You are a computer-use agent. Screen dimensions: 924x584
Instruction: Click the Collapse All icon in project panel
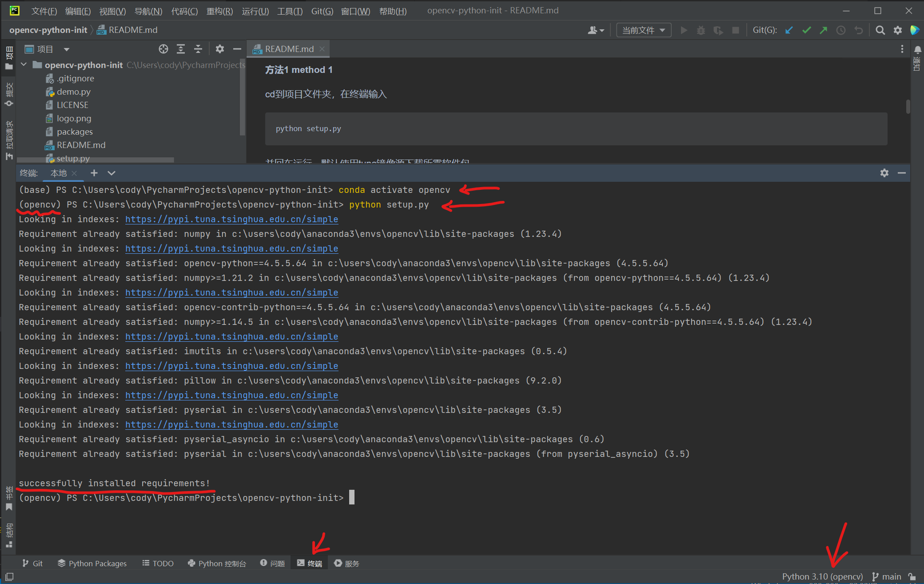(x=198, y=49)
